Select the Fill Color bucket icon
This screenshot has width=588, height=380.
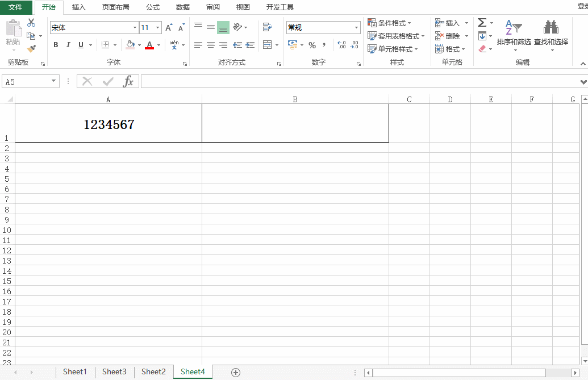coord(130,45)
